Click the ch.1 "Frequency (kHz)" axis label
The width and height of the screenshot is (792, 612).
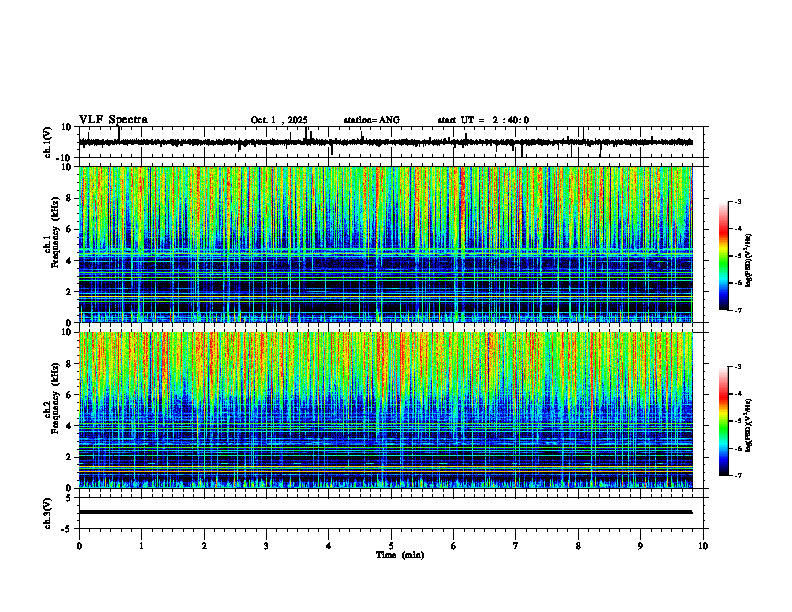[55, 232]
